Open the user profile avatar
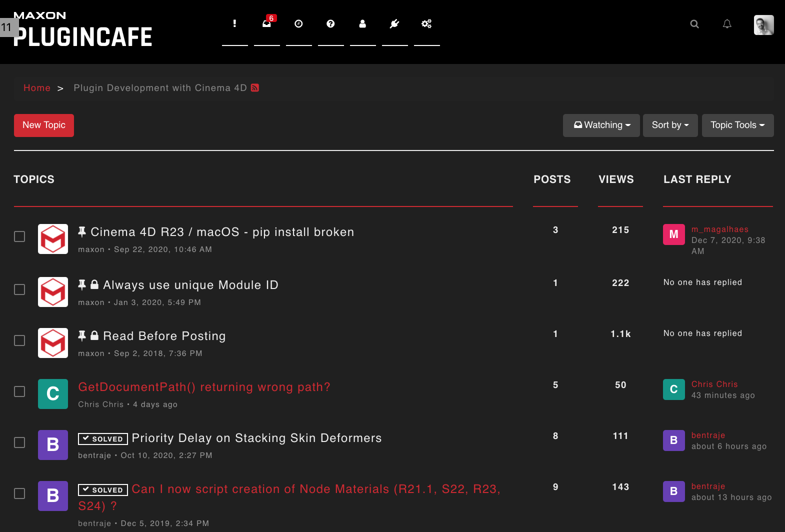 (x=763, y=24)
